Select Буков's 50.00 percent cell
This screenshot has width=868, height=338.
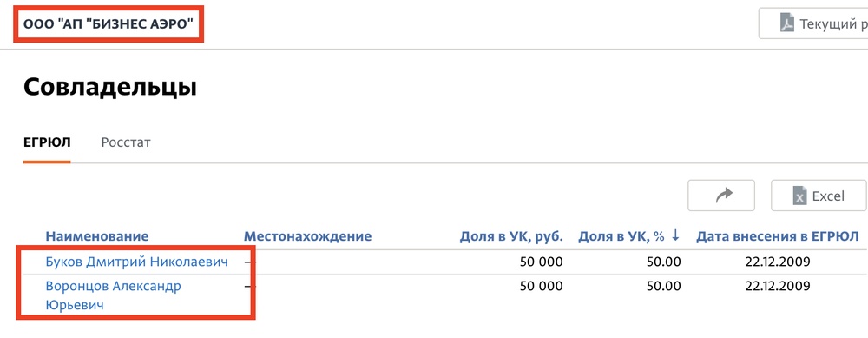tap(664, 262)
